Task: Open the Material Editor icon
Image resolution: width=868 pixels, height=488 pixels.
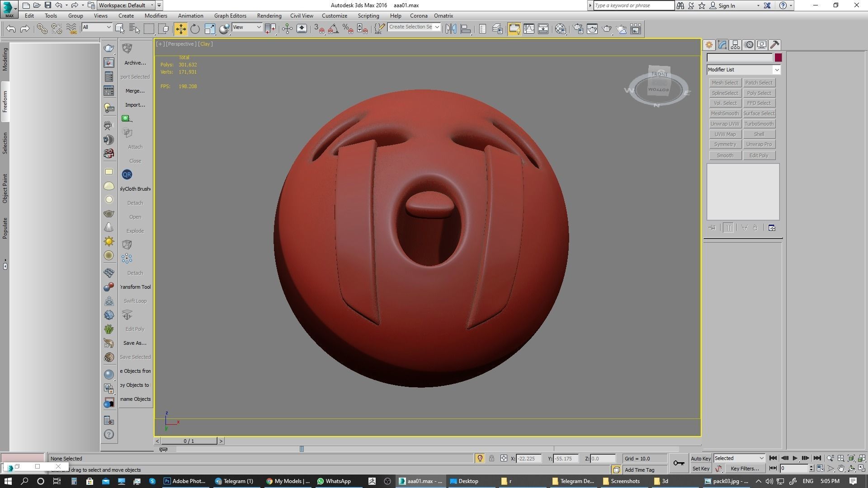Action: coord(561,29)
